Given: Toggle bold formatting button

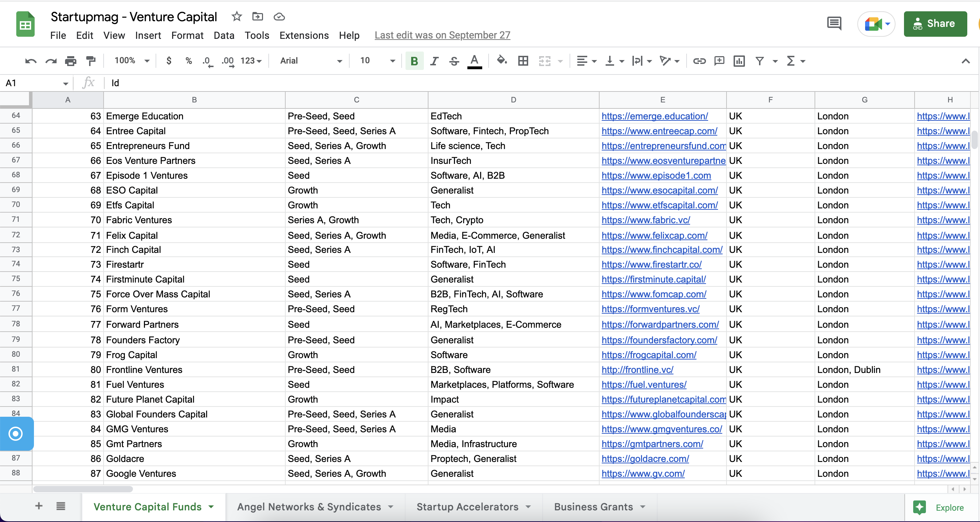Looking at the screenshot, I should 414,61.
